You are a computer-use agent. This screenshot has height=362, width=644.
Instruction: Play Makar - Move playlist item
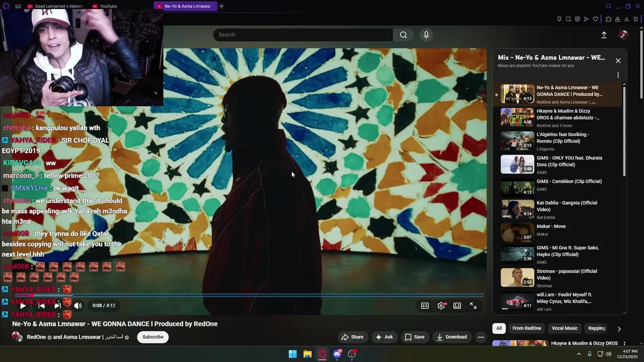click(x=557, y=232)
